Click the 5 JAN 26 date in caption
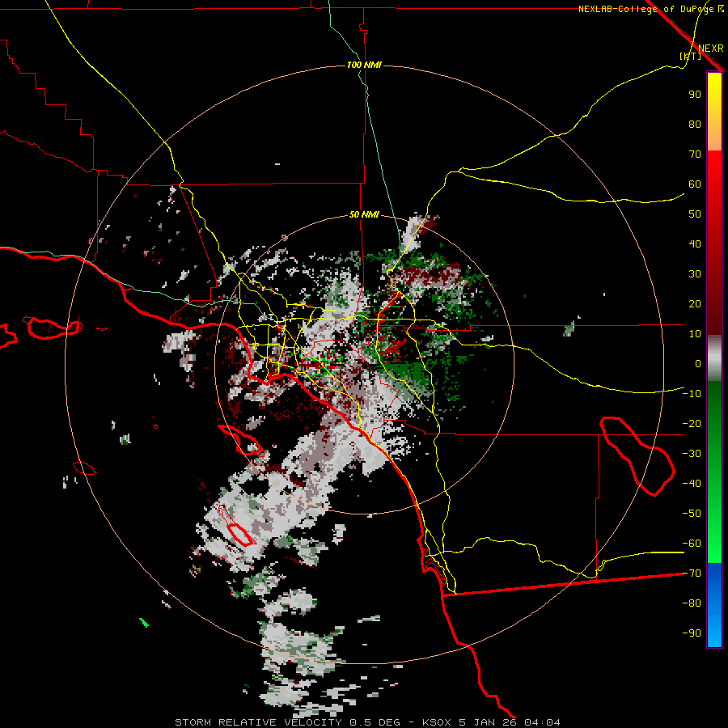The height and width of the screenshot is (728, 728). [x=488, y=722]
